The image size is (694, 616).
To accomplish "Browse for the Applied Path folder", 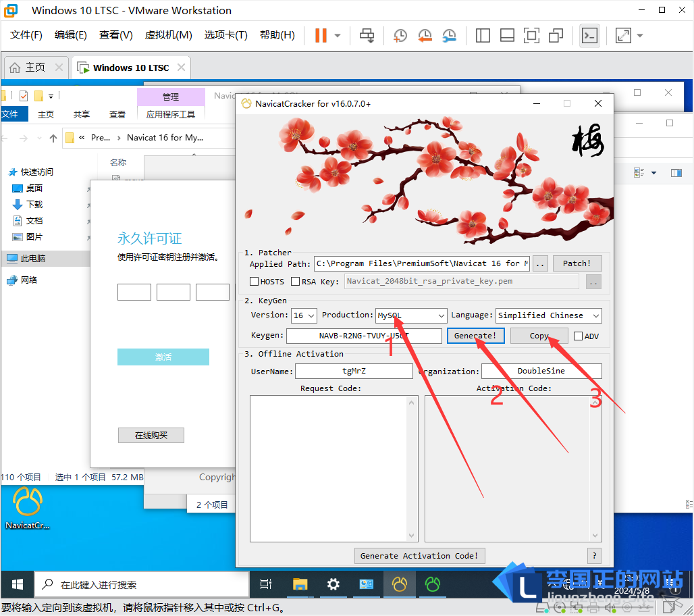I will [x=540, y=263].
